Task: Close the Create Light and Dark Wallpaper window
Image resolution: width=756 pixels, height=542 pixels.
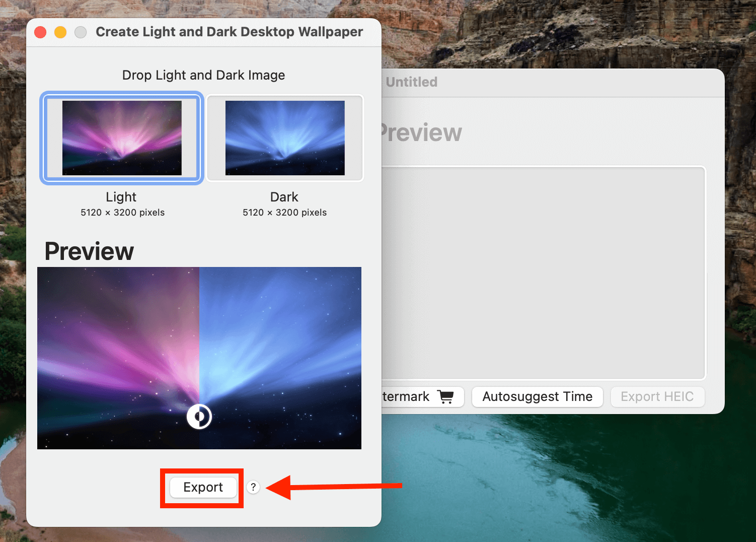Action: [x=40, y=32]
